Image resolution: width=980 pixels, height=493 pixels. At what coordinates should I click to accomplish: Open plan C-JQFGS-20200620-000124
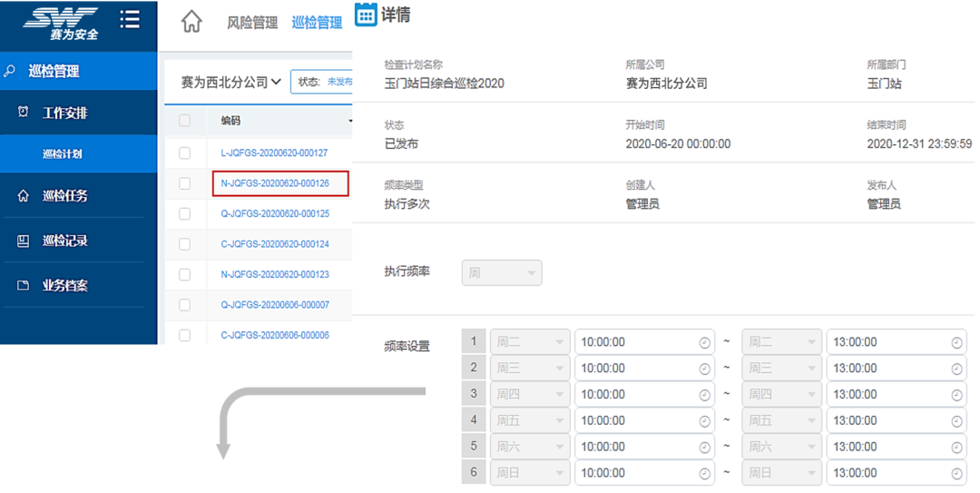[x=274, y=244]
